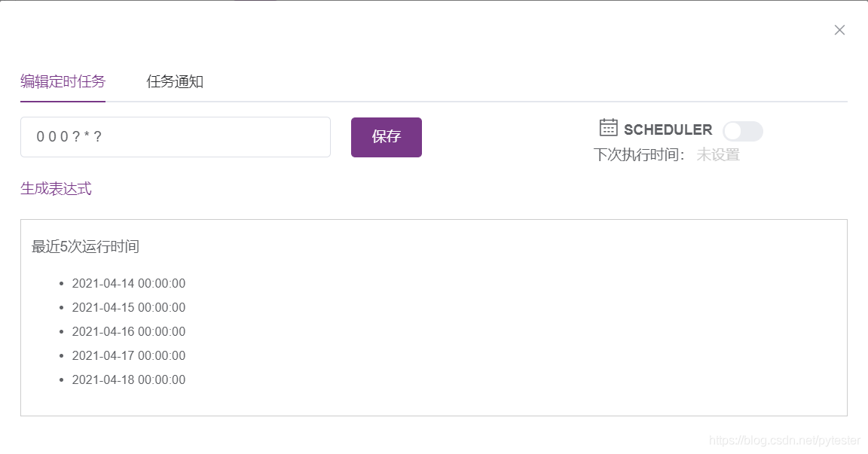Screen dimensions: 868x454
Task: Click the 下次执行时间 label
Action: [x=639, y=155]
